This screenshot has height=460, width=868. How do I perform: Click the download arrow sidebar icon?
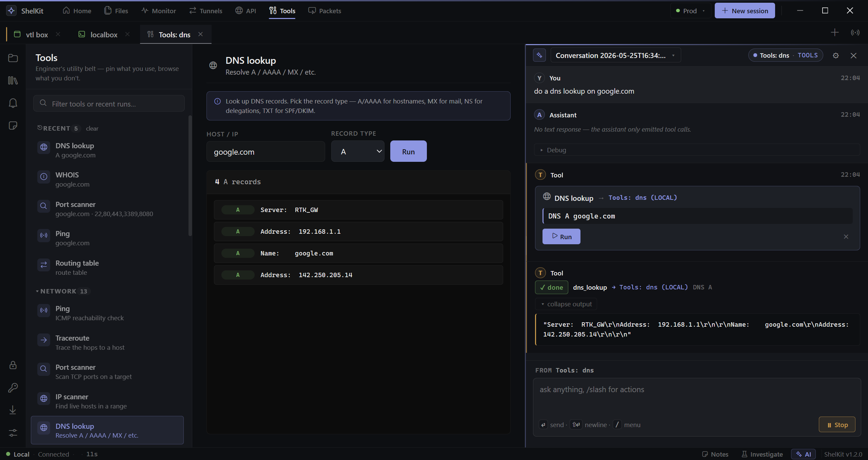click(x=13, y=410)
